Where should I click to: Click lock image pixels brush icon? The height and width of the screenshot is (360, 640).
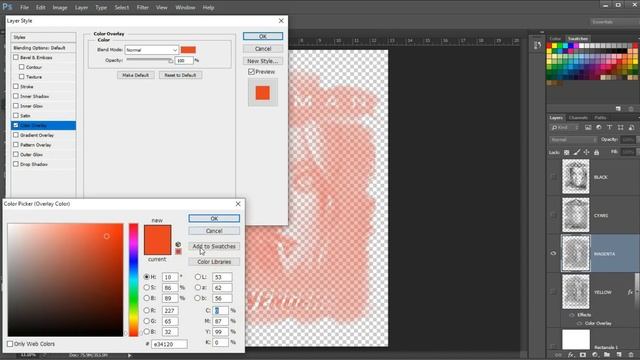[577, 152]
